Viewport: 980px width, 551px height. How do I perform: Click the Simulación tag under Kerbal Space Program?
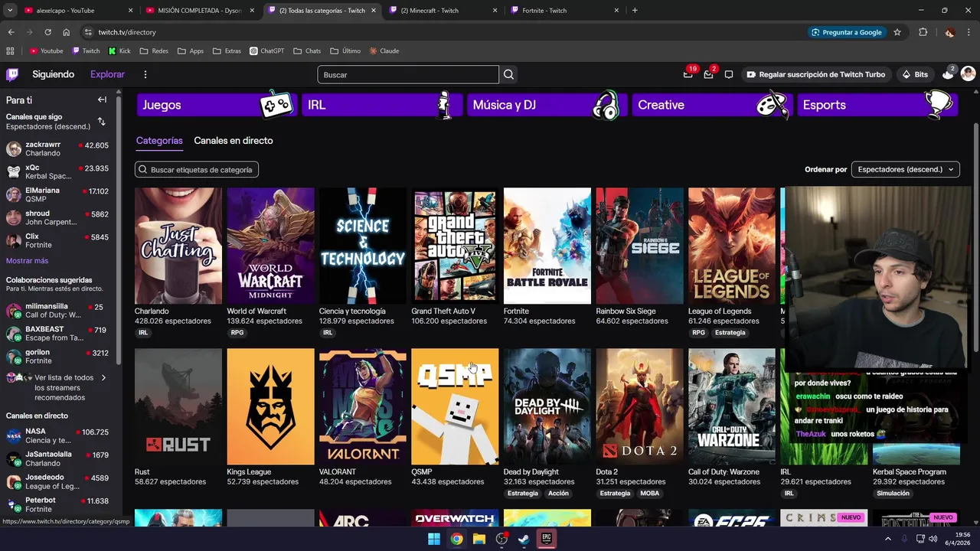[x=893, y=494]
